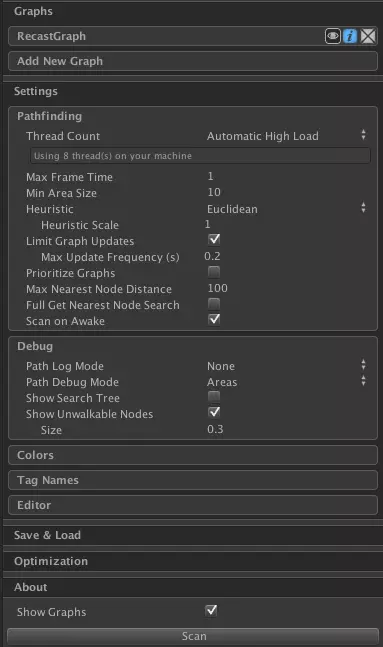383x647 pixels.
Task: Uncheck Show Unwalkable Nodes
Action: [x=214, y=412]
